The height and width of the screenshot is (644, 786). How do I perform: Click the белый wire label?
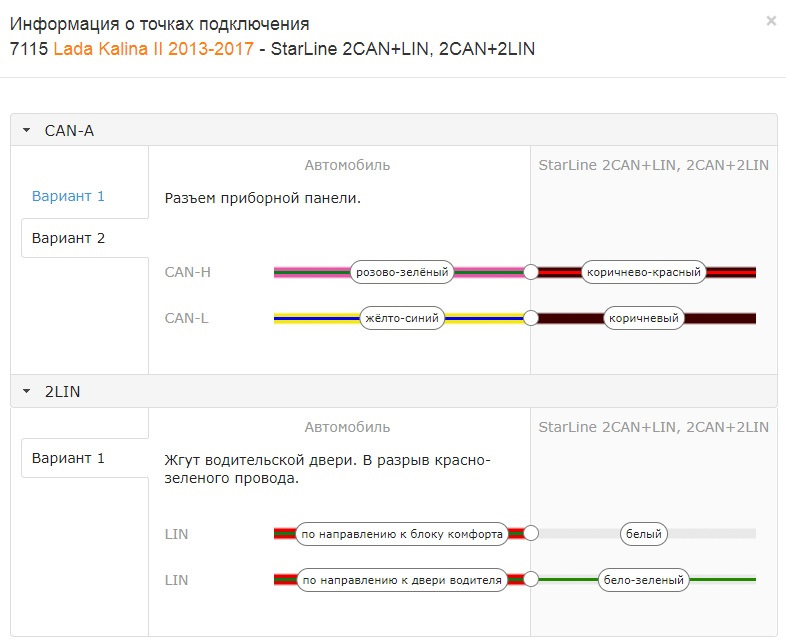(643, 533)
